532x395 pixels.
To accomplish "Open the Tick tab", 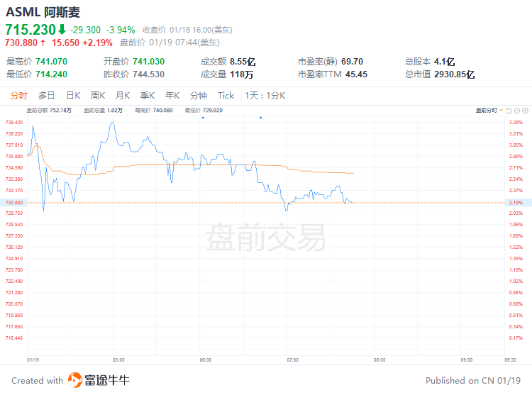I will (x=226, y=96).
